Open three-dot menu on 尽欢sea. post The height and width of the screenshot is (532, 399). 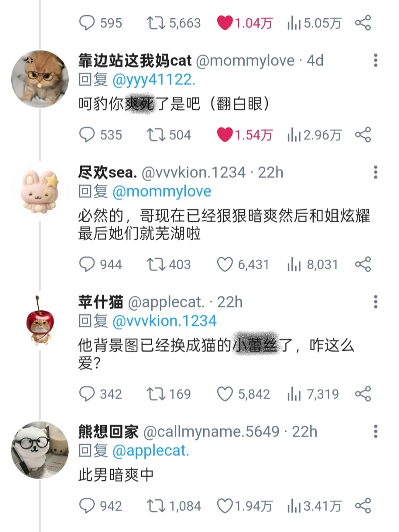pyautogui.click(x=375, y=172)
